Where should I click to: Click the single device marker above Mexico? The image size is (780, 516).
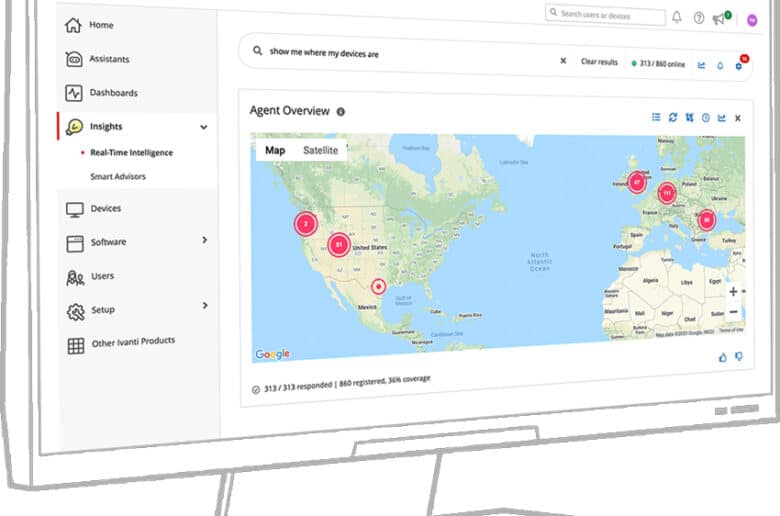(x=379, y=287)
